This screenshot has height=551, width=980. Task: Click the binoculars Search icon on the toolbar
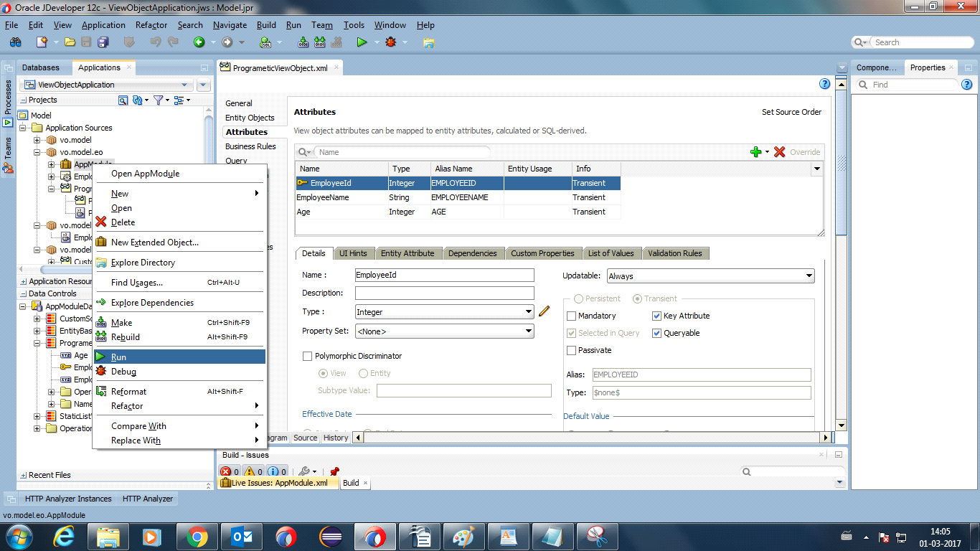click(15, 42)
